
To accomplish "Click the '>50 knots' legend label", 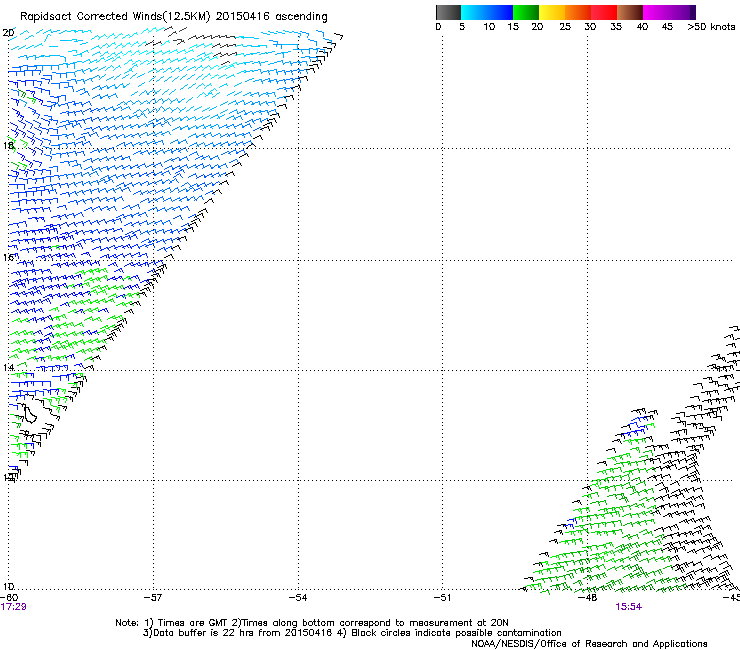I will (711, 27).
